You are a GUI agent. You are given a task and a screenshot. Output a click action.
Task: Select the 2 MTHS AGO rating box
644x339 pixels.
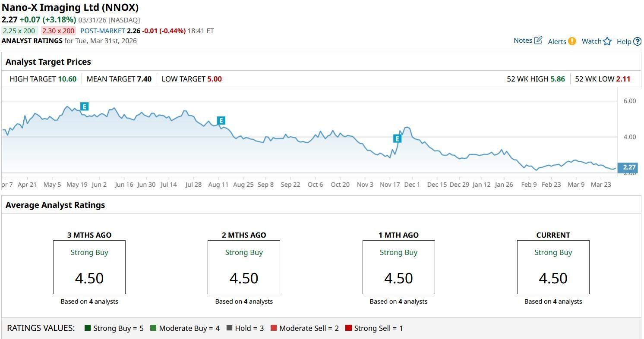pyautogui.click(x=244, y=267)
